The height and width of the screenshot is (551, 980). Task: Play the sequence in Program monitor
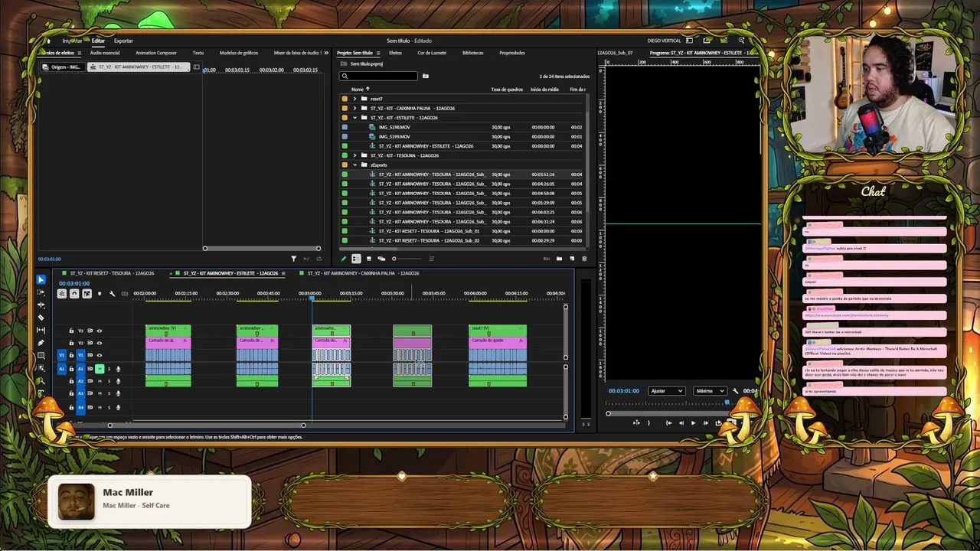[x=694, y=422]
